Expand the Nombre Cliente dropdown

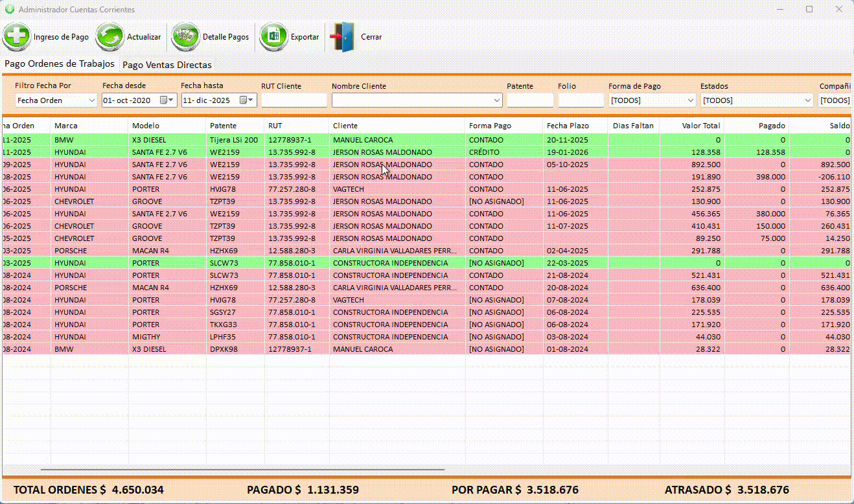tap(497, 100)
